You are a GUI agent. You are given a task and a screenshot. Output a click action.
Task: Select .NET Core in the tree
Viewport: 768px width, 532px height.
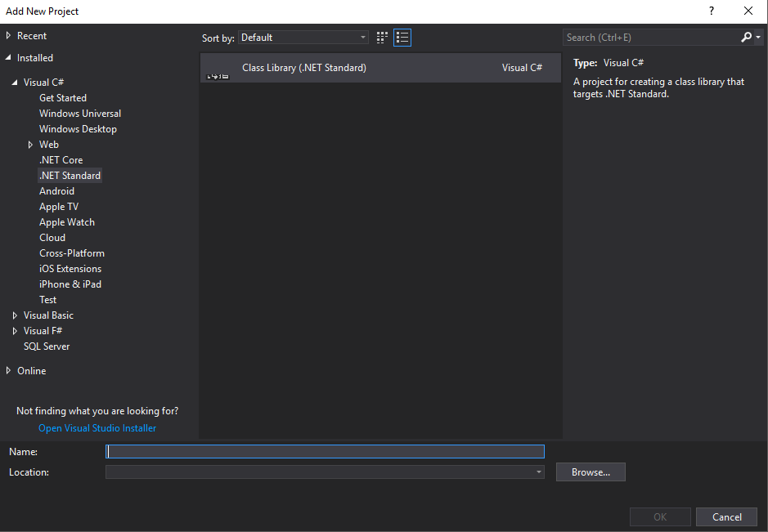coord(61,160)
